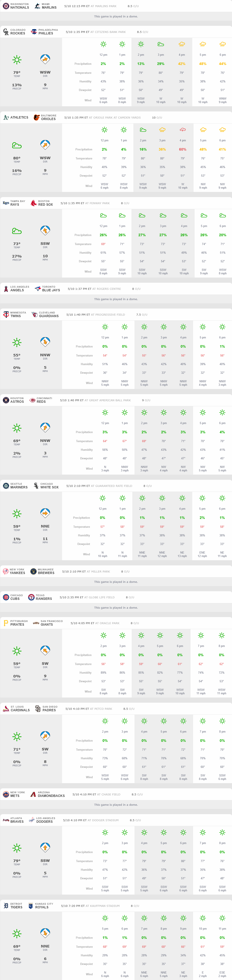The height and width of the screenshot is (980, 232).
Task: Click the Kansas City Royals logo
Action: [x=31, y=906]
